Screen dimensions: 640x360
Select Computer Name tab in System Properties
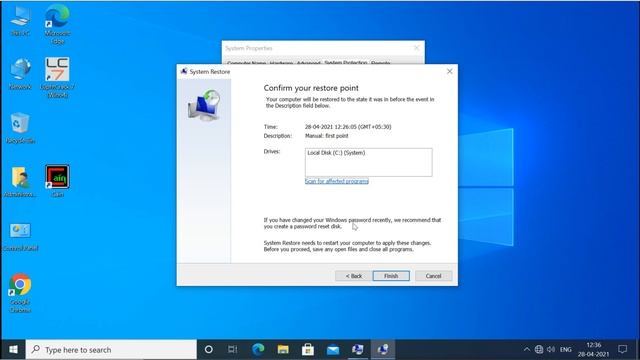point(246,63)
